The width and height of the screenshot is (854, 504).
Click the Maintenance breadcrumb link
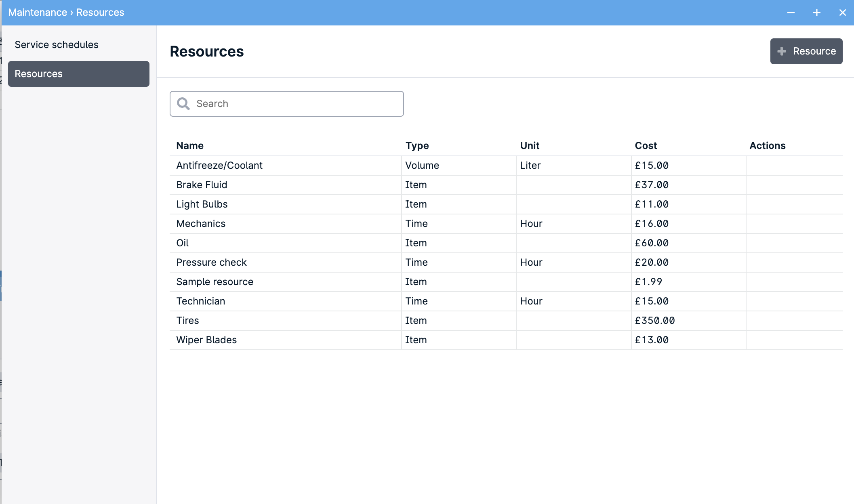(37, 12)
